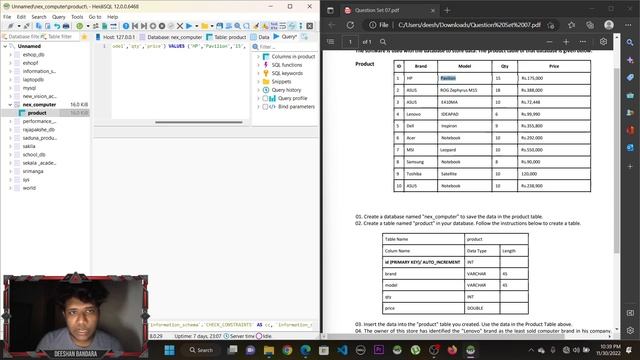Click the session manager icon at toolbar start
The image size is (640, 360).
(x=11, y=26)
